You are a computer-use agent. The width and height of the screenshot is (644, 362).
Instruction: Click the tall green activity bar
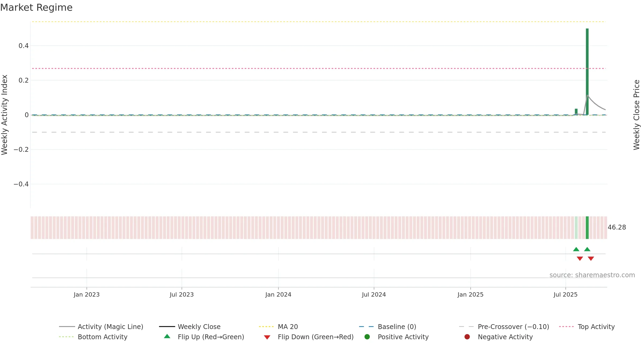click(587, 72)
